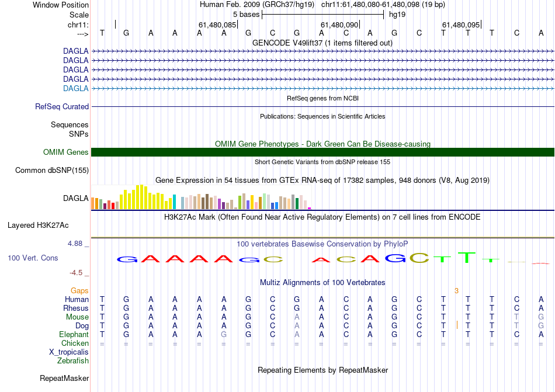This screenshot has height=392, width=555.
Task: Select the light blue DAGLA transcript label
Action: pos(76,88)
